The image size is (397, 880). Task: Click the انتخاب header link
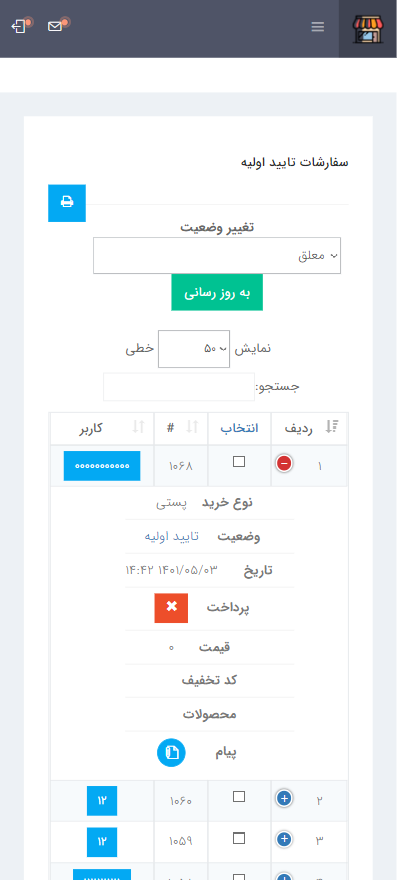click(239, 428)
